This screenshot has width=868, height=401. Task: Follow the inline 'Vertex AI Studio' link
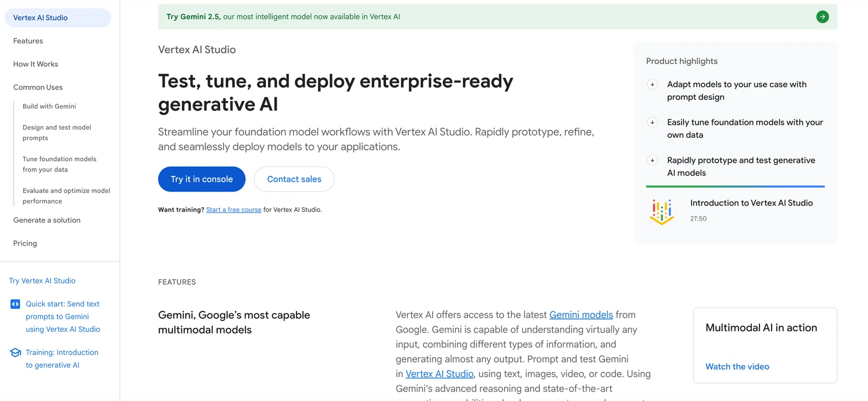coord(439,374)
